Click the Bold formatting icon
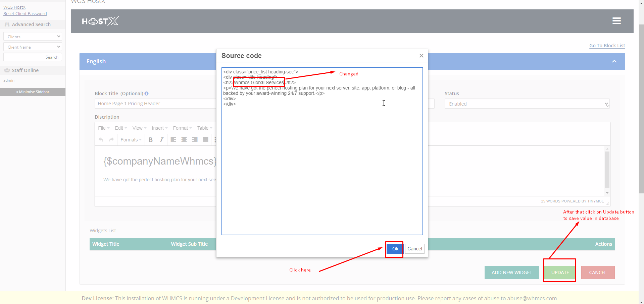The image size is (644, 304). [151, 140]
